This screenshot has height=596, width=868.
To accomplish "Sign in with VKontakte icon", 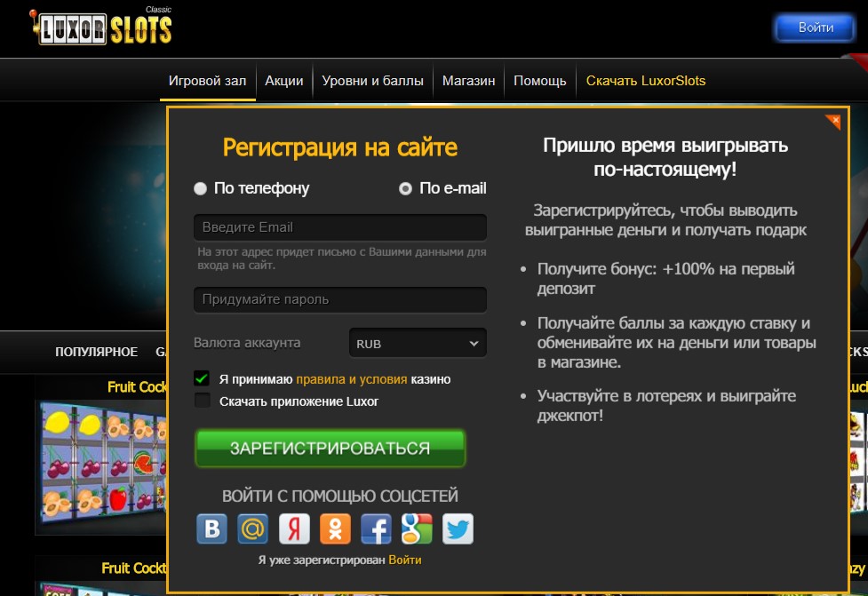I will click(x=212, y=529).
